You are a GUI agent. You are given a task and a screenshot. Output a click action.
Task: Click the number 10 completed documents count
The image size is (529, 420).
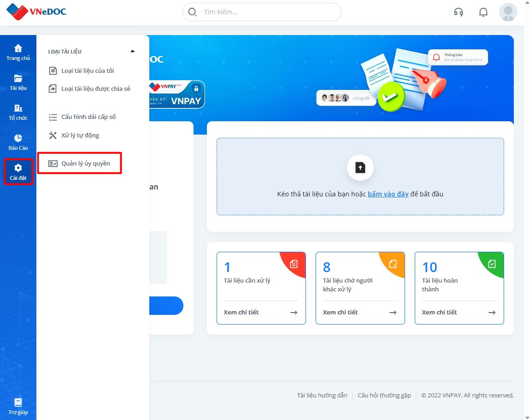tap(429, 267)
